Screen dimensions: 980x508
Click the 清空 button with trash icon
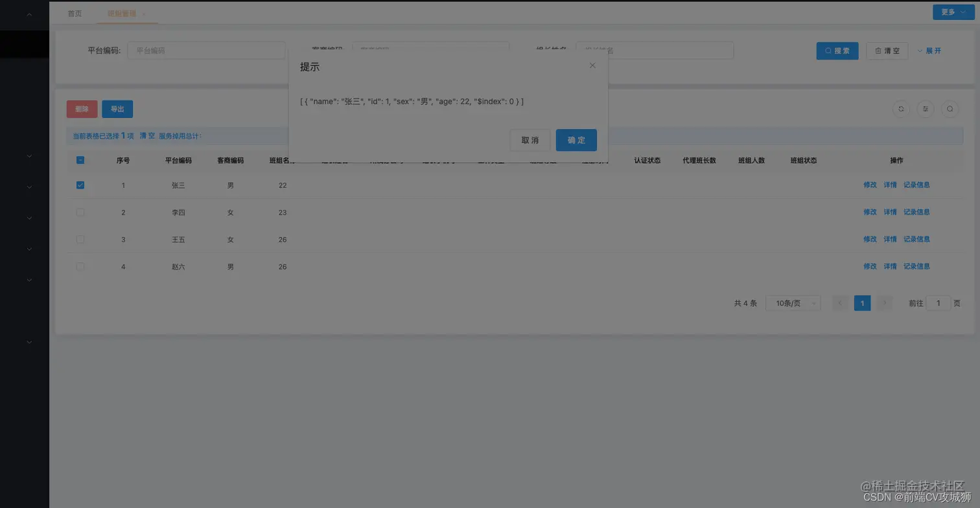click(x=887, y=51)
